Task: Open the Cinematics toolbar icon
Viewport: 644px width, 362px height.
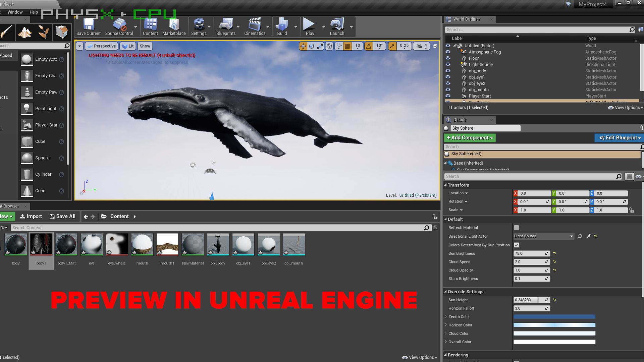Action: pyautogui.click(x=255, y=27)
